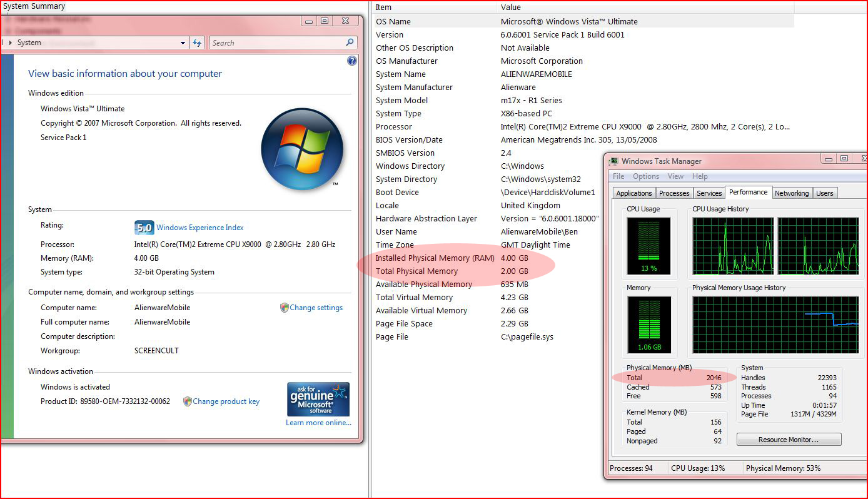Click the Search field in System window

coord(283,43)
